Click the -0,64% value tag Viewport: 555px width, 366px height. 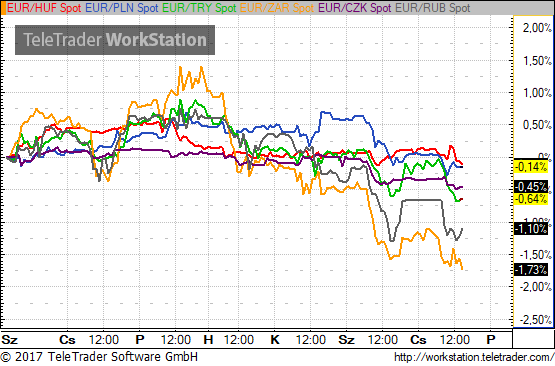click(x=531, y=199)
